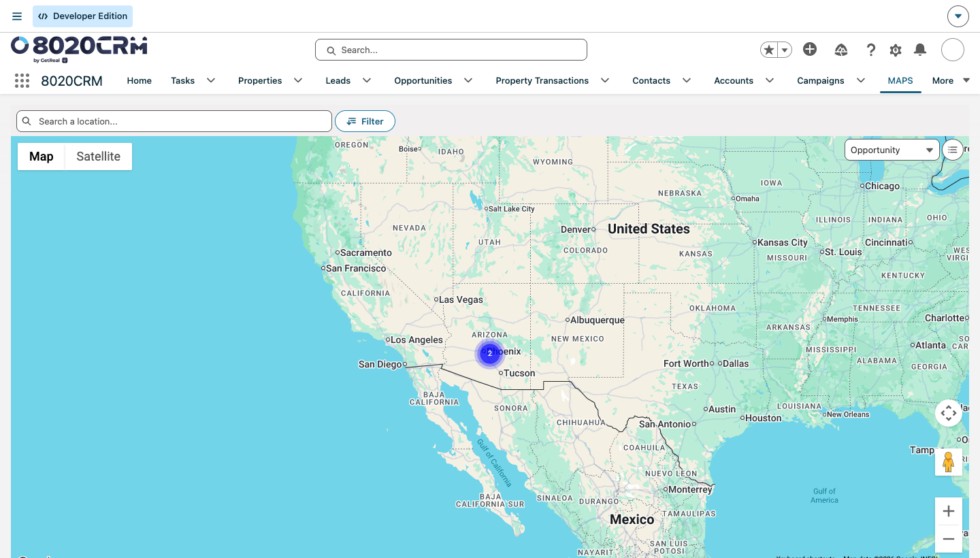Open the round dropdown at top right
This screenshot has width=980, height=558.
click(x=958, y=16)
